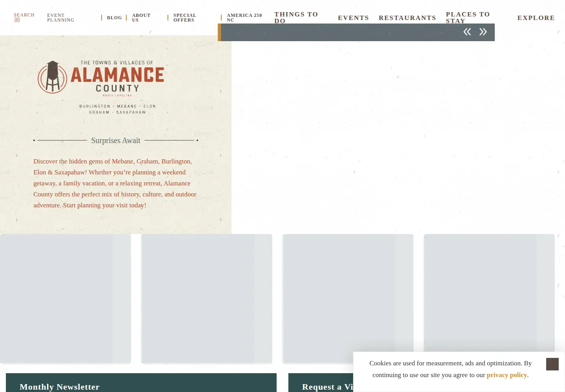
Task: Open America 250 NC menu item
Action: point(244,18)
